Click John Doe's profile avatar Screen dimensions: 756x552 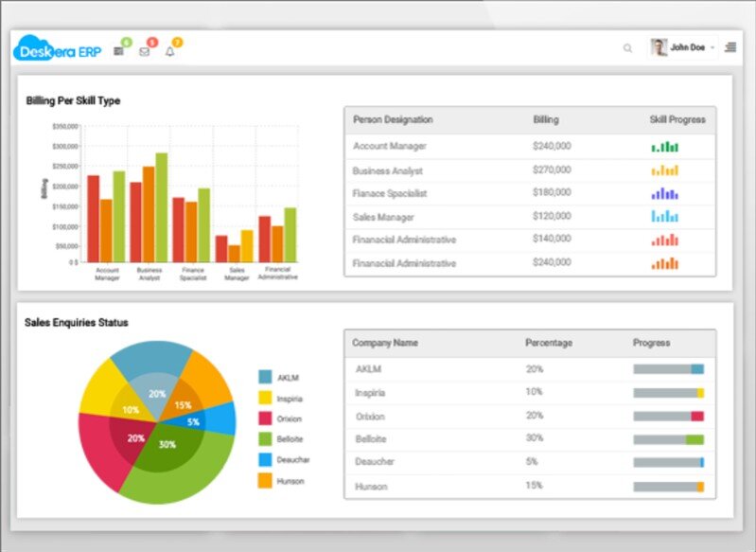coord(659,47)
